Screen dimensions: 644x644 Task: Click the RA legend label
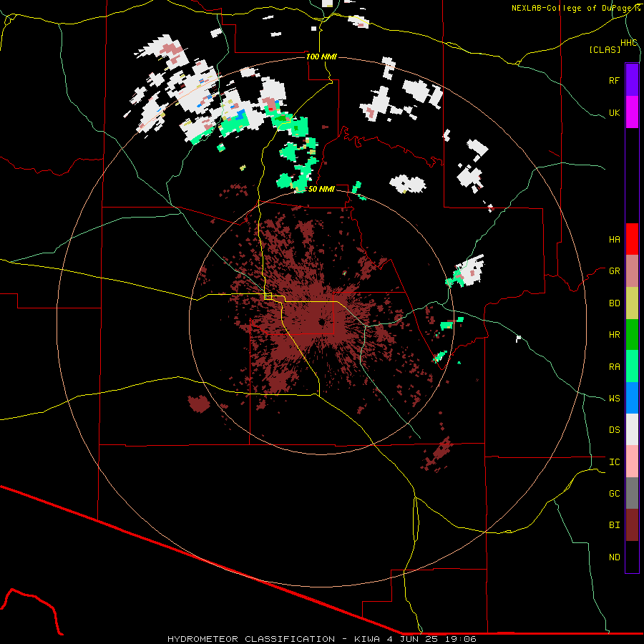coord(614,367)
